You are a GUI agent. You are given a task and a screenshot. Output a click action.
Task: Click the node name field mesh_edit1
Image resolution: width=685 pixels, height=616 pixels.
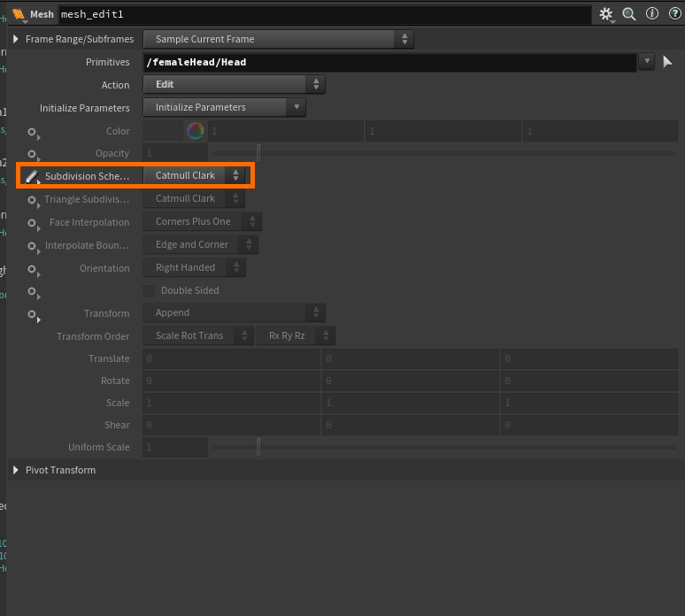tap(325, 14)
